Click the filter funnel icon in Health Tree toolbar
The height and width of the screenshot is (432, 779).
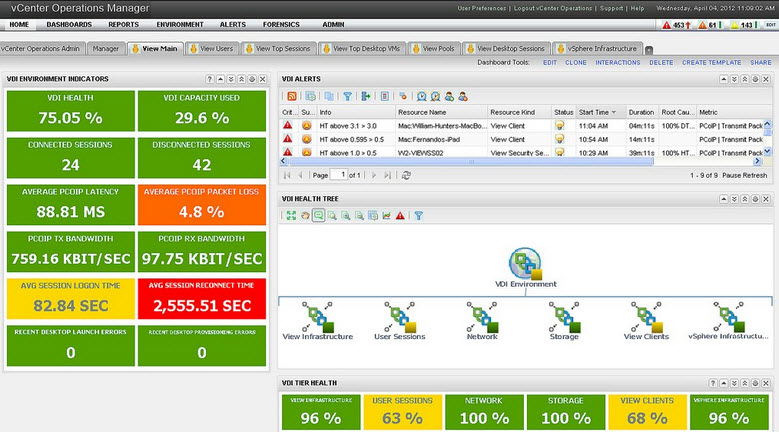(419, 216)
